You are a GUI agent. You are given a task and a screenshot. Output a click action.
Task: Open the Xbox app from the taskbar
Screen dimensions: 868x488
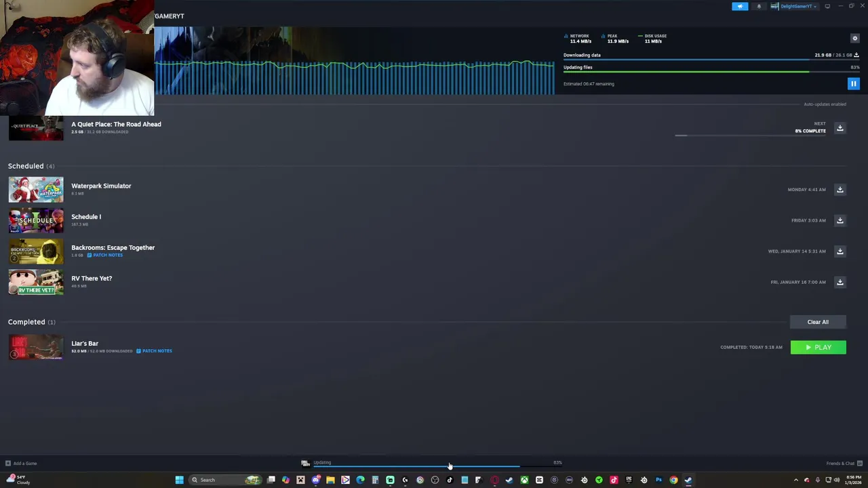(x=524, y=480)
